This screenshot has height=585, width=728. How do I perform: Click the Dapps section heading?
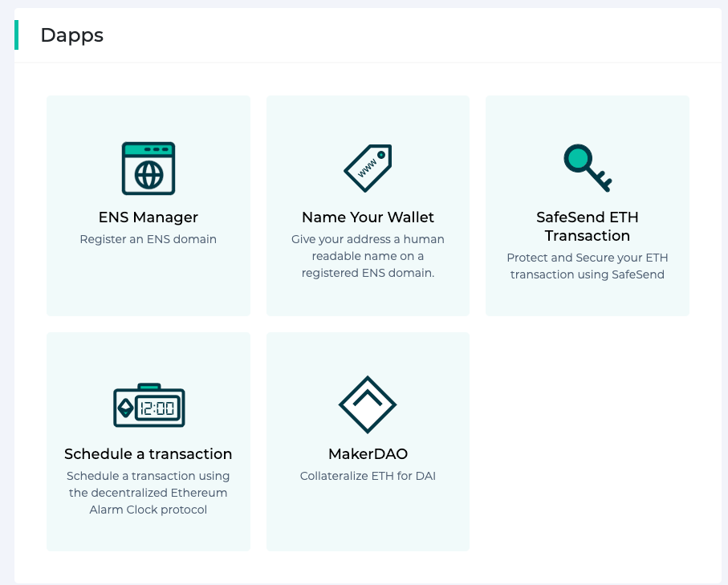71,35
